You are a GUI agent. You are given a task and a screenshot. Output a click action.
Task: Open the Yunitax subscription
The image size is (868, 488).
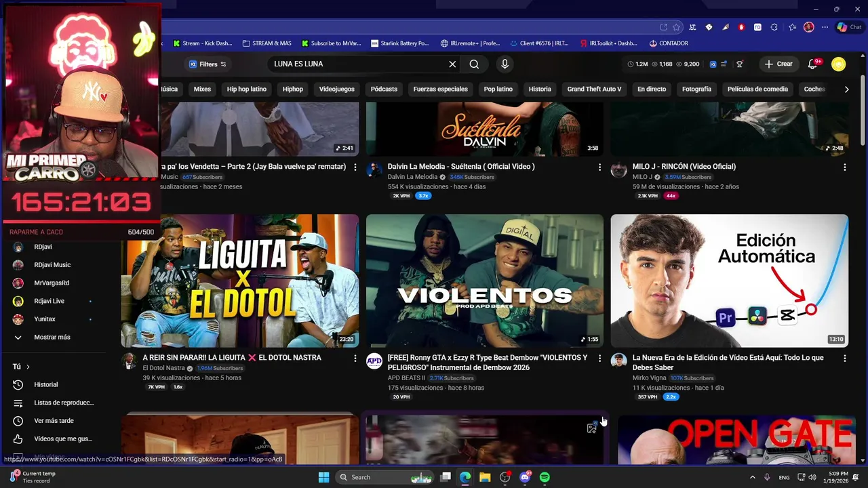(45, 319)
